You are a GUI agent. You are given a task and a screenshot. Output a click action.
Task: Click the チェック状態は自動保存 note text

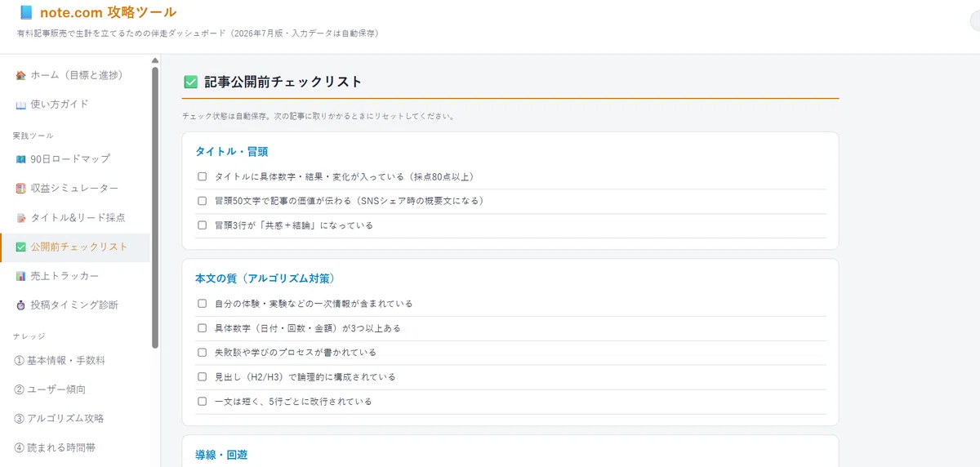[x=318, y=117]
